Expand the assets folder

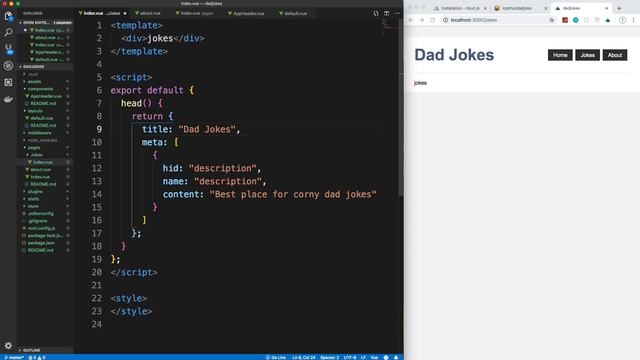click(34, 82)
